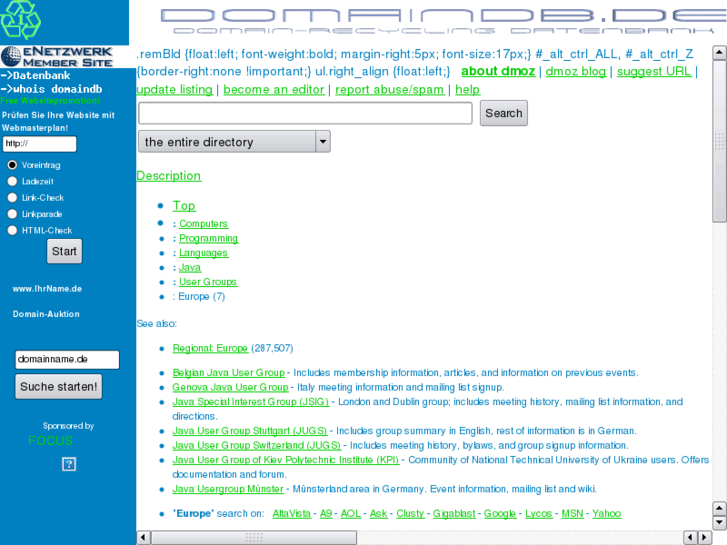Viewport: 727px width, 545px height.
Task: Open Genova Java User Group link
Action: [x=230, y=387]
